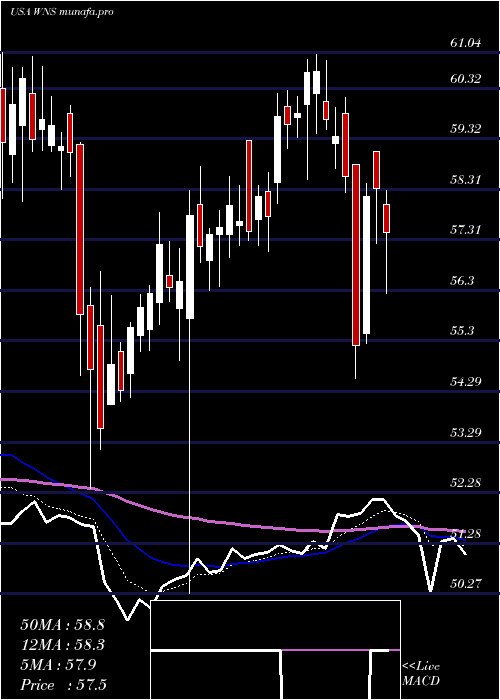Click the 59.32 price axis label
Image resolution: width=500 pixels, height=700 pixels.
click(x=466, y=129)
